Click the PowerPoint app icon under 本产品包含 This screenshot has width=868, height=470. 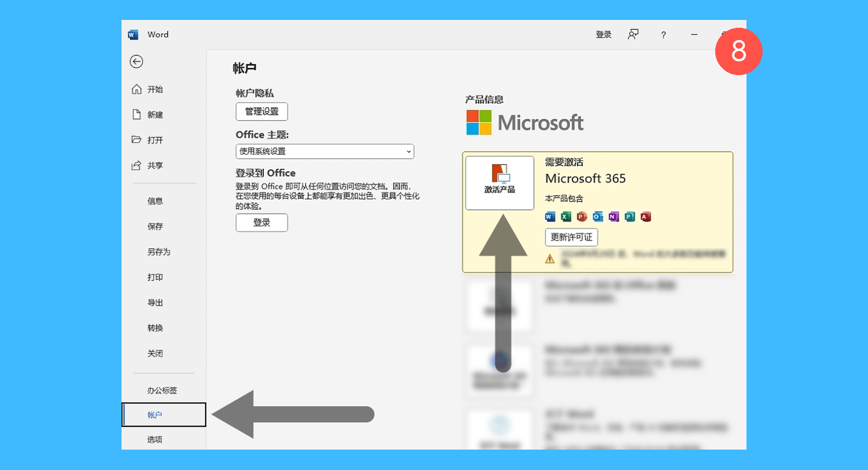[x=582, y=217]
